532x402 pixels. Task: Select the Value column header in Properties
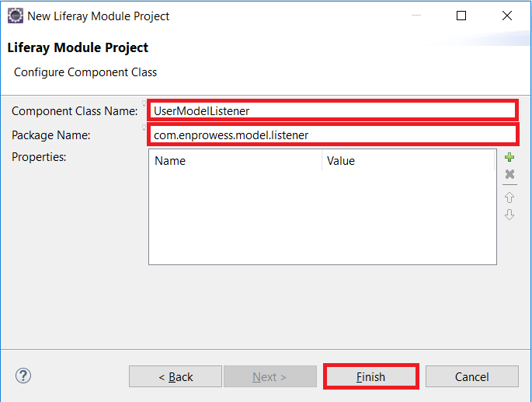click(409, 161)
